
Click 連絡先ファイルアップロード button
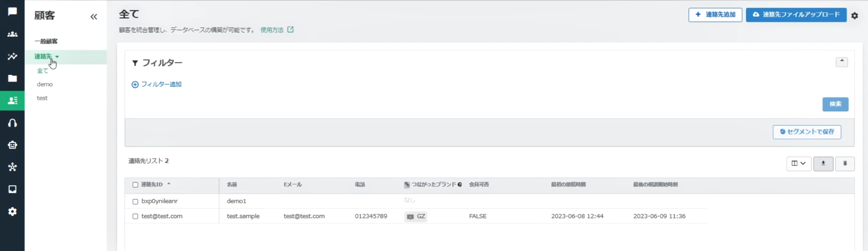coord(796,14)
